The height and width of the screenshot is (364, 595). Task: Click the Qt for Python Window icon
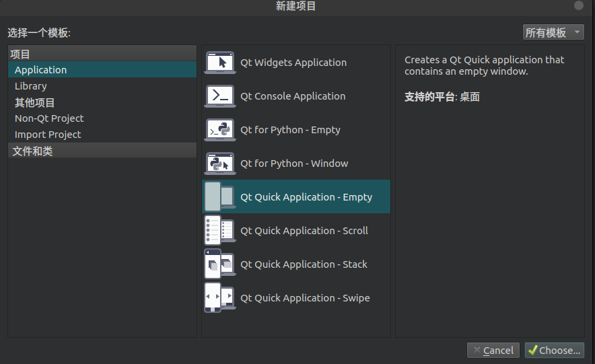[220, 163]
